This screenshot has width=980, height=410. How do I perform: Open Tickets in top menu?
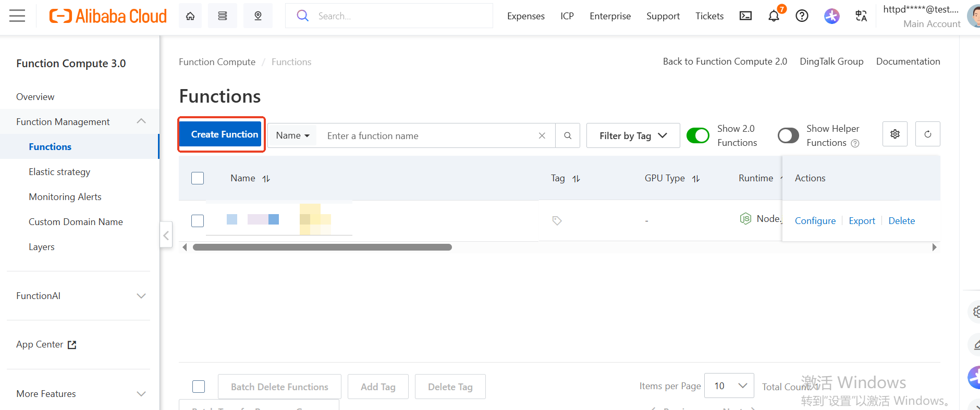[709, 16]
